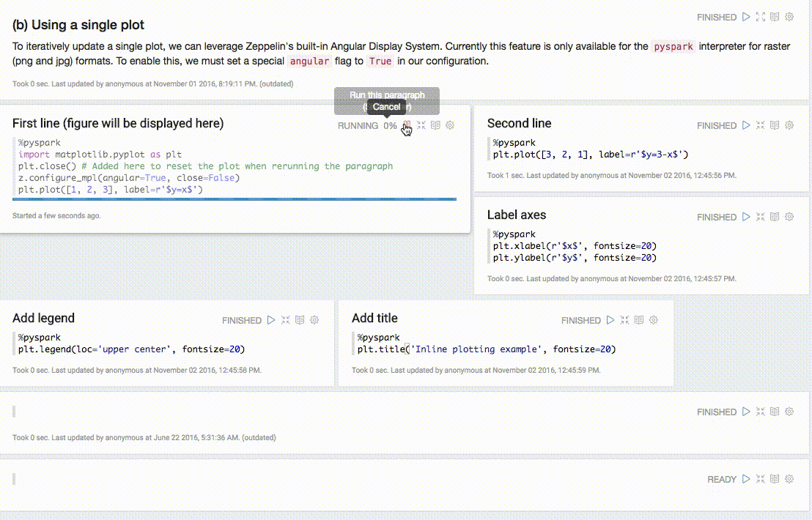This screenshot has width=812, height=520.
Task: Run the READY paragraph at the bottom
Action: point(746,479)
